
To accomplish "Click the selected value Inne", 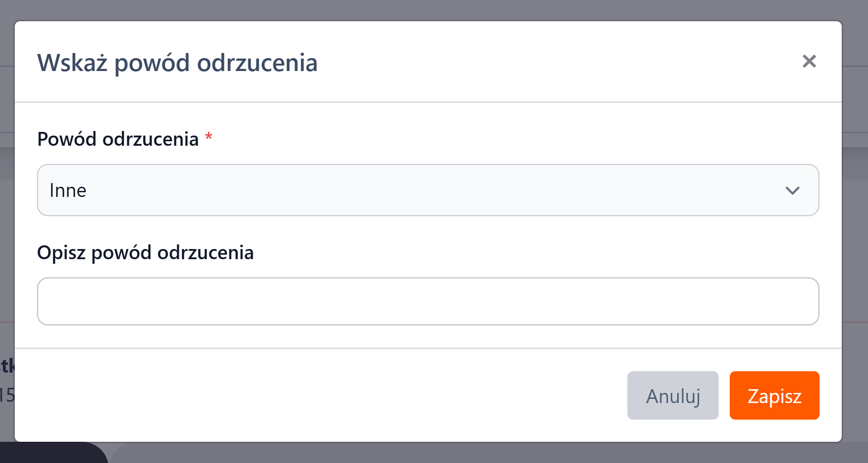I will click(68, 190).
